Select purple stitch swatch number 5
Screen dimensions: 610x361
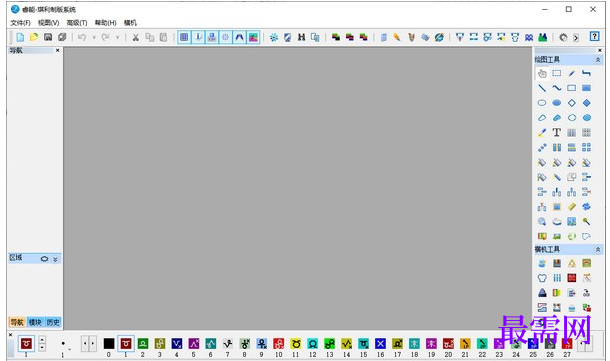coord(194,343)
